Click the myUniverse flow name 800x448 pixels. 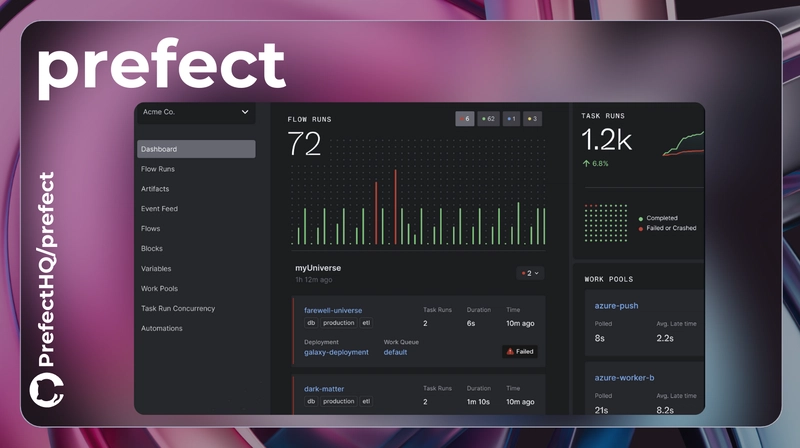(318, 268)
